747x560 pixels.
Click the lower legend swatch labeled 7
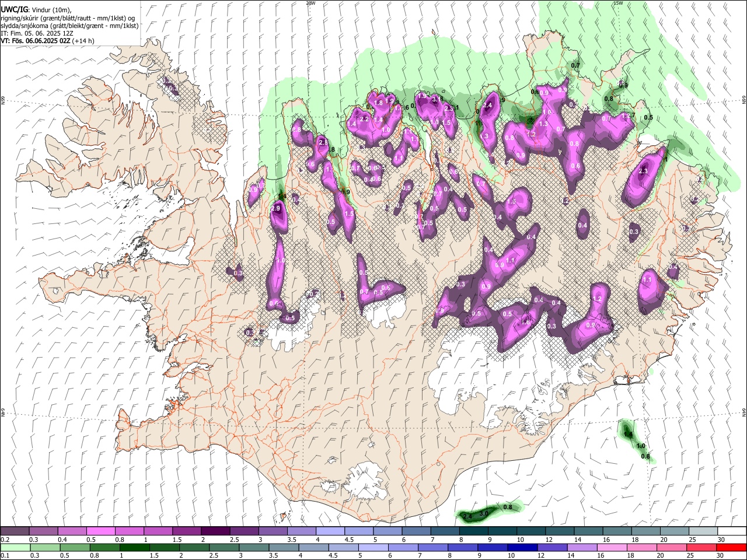pyautogui.click(x=432, y=547)
